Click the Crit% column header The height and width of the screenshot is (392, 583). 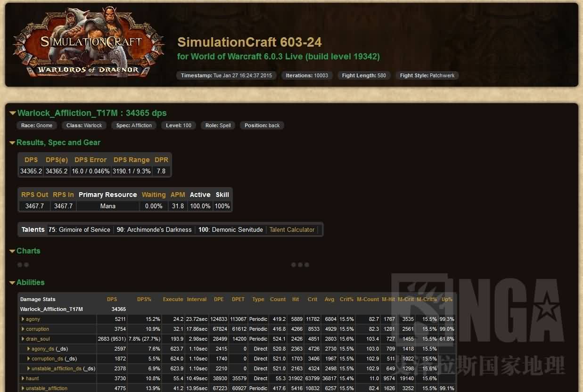tap(346, 299)
